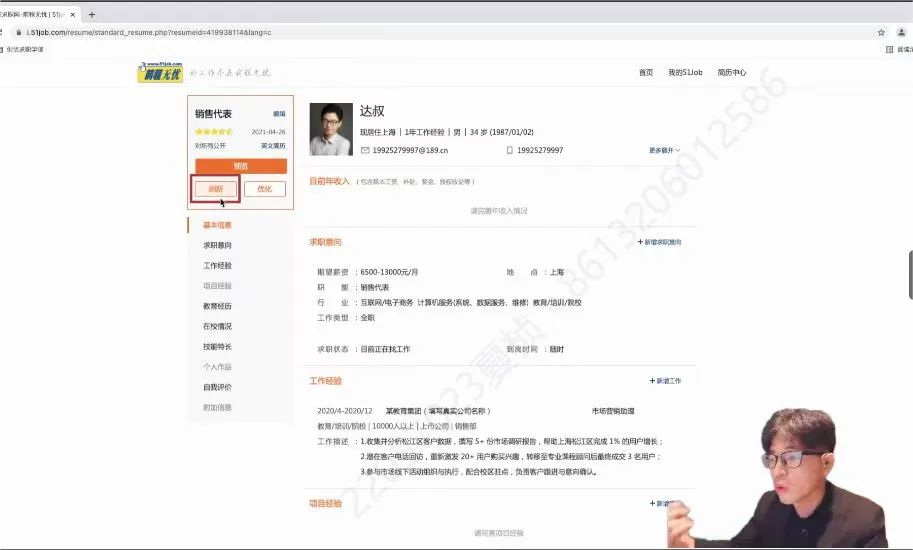Open 首页 in top navigation

coord(646,73)
